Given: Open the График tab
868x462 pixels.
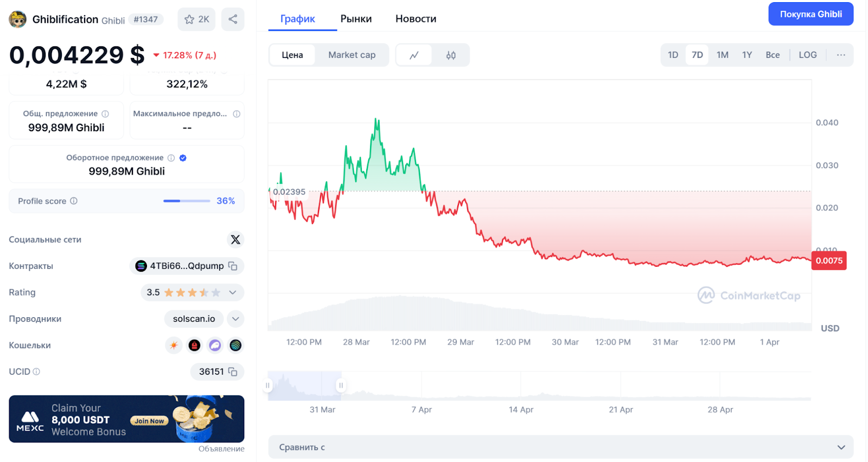Looking at the screenshot, I should pos(297,19).
